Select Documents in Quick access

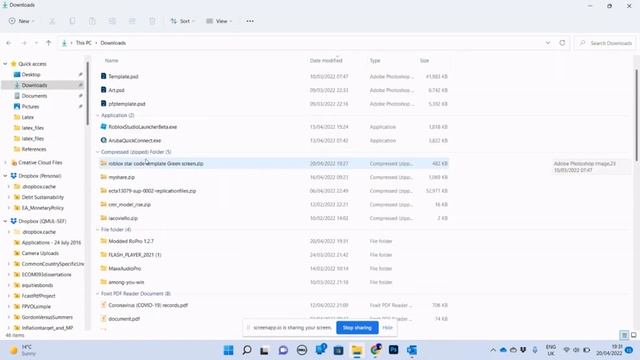(x=34, y=96)
